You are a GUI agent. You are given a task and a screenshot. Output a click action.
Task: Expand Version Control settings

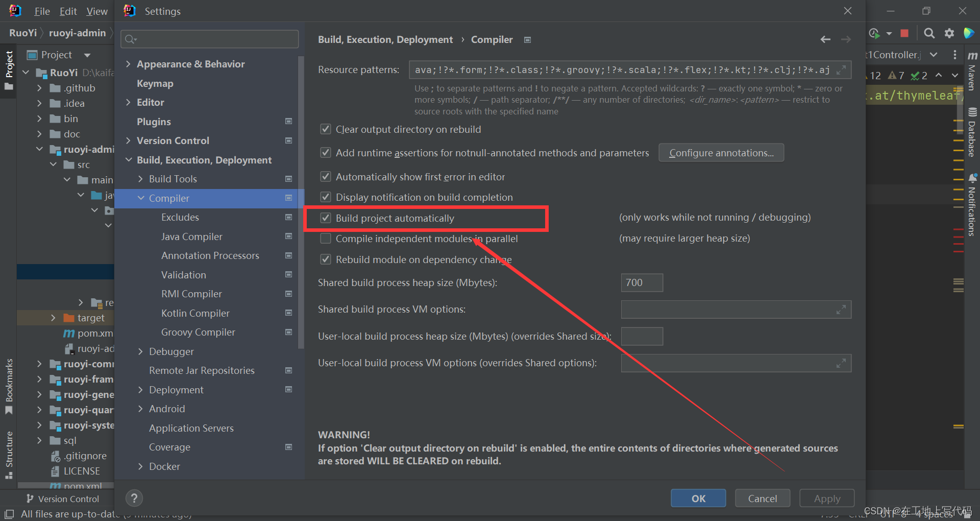[128, 140]
